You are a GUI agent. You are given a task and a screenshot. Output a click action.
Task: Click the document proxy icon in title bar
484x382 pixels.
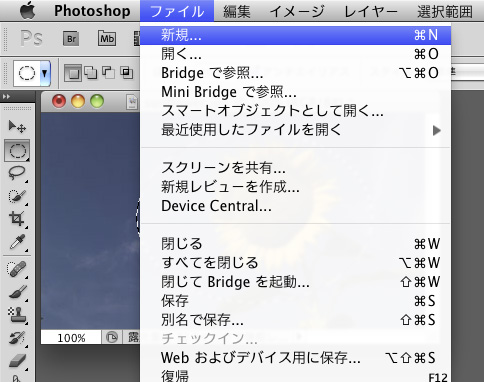(132, 102)
